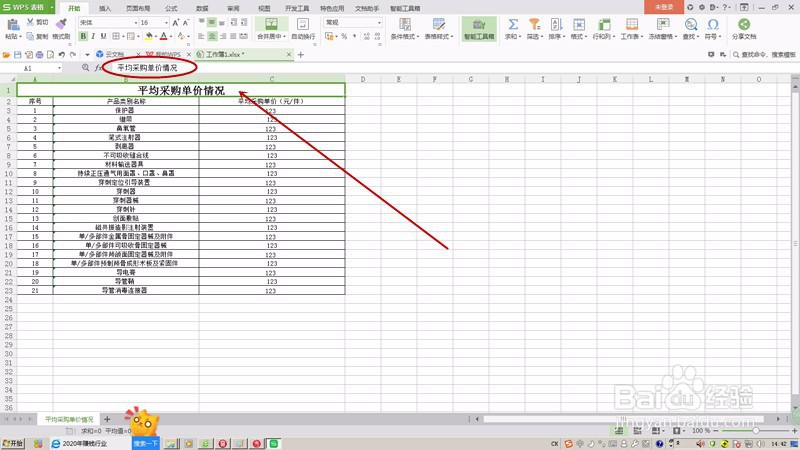Toggle top vertical alignment
The width and height of the screenshot is (800, 450).
tap(201, 22)
